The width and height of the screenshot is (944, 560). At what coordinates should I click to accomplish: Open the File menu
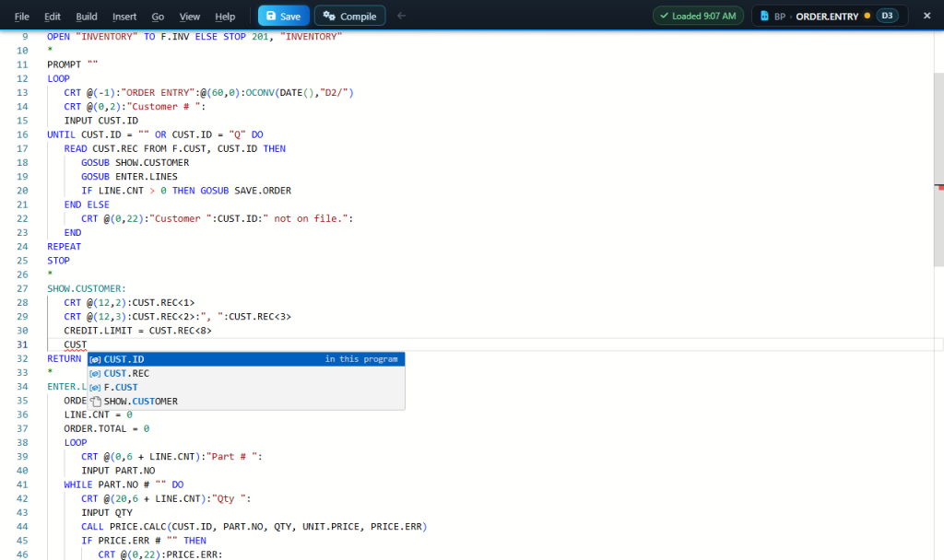tap(22, 17)
